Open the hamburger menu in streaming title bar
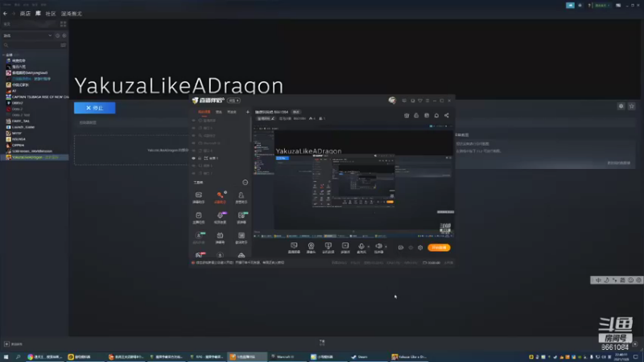This screenshot has height=362, width=644. (x=427, y=101)
